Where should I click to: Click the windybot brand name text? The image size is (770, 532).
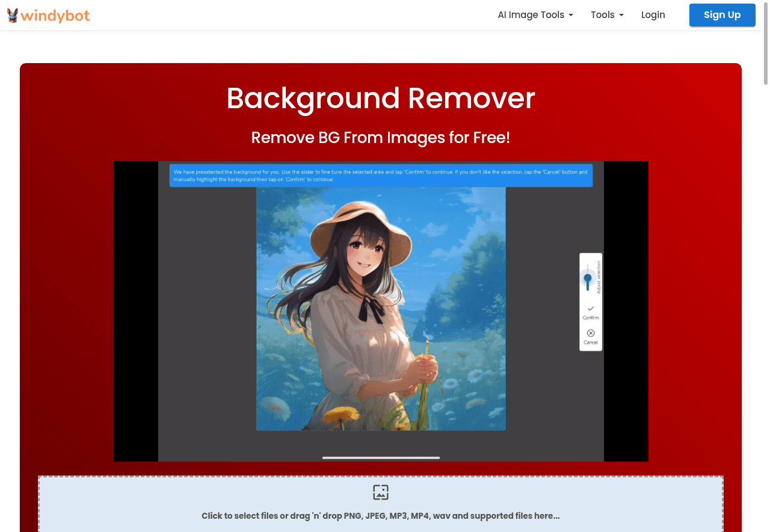(x=55, y=16)
